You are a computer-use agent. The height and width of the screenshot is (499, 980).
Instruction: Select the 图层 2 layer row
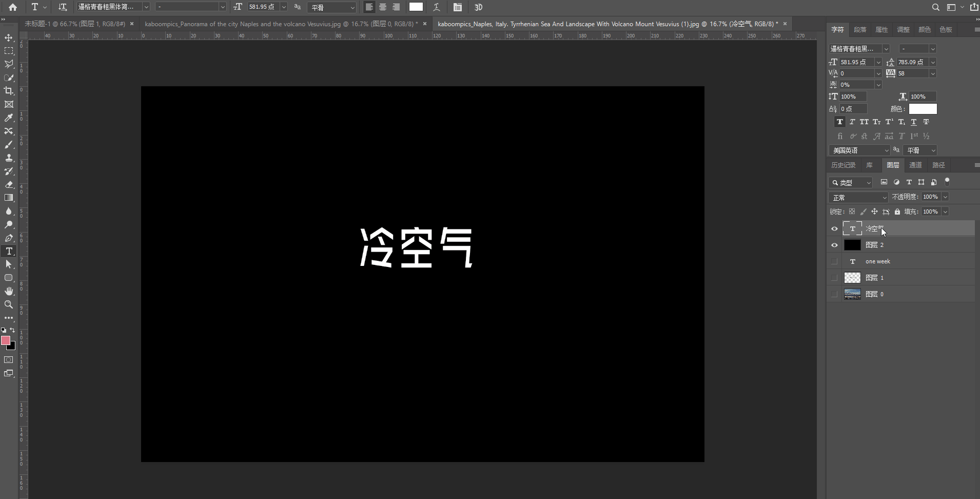[900, 245]
